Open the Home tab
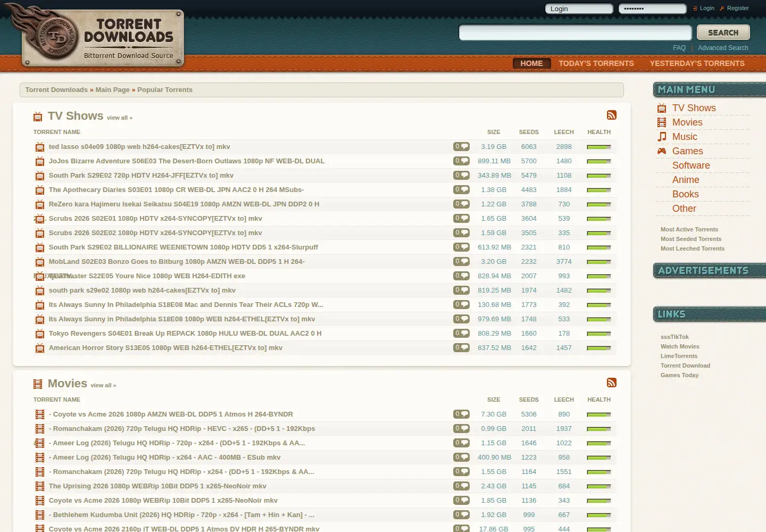The image size is (766, 532). (x=531, y=63)
